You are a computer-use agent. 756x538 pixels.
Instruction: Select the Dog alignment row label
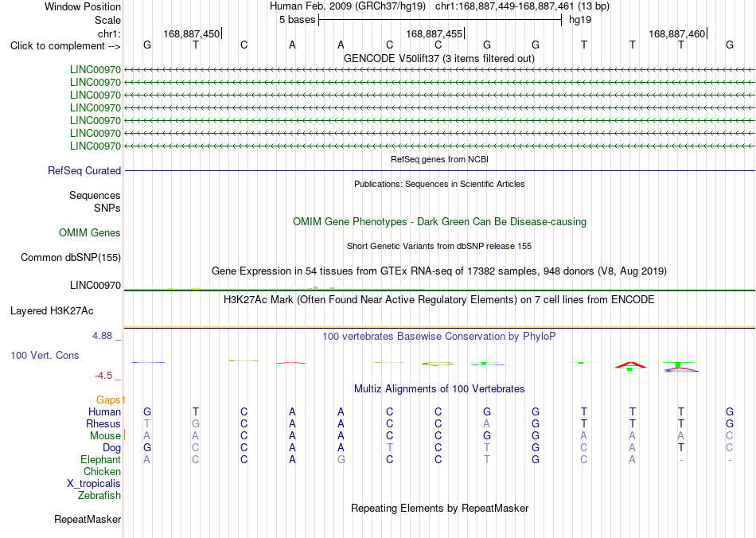[111, 448]
